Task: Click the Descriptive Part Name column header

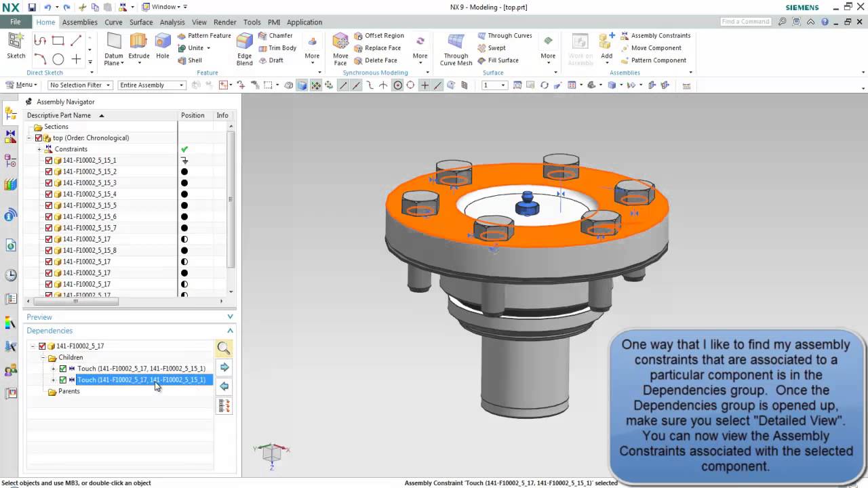Action: [x=101, y=115]
